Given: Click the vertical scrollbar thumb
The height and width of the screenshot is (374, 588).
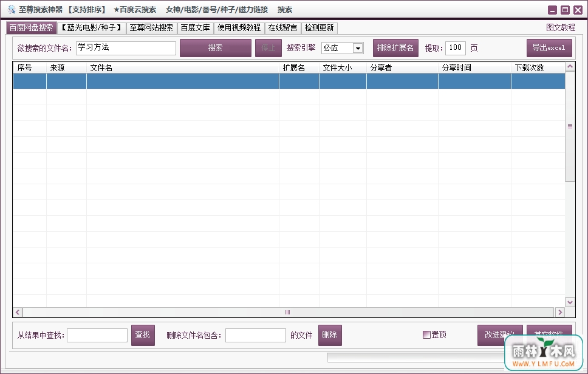Looking at the screenshot, I should [570, 126].
